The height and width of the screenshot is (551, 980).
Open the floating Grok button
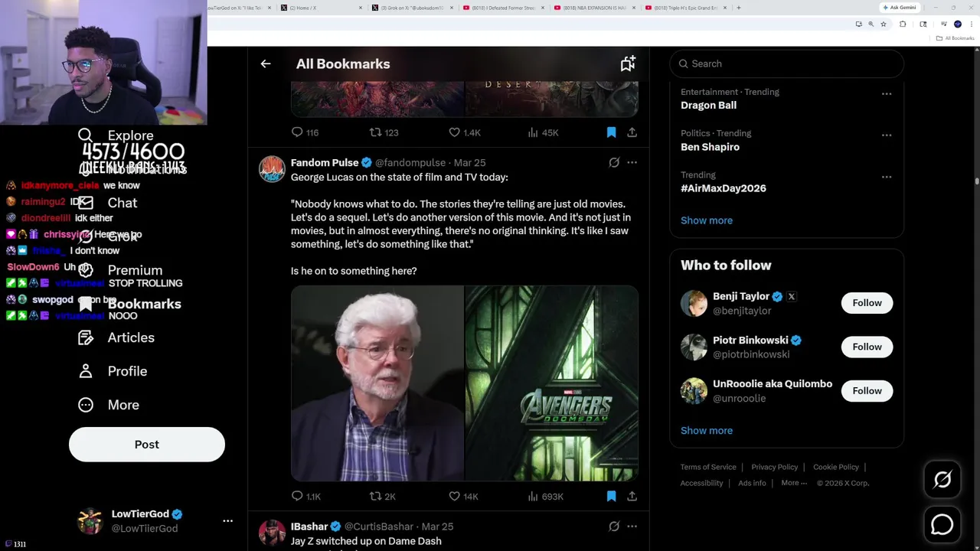pyautogui.click(x=942, y=480)
